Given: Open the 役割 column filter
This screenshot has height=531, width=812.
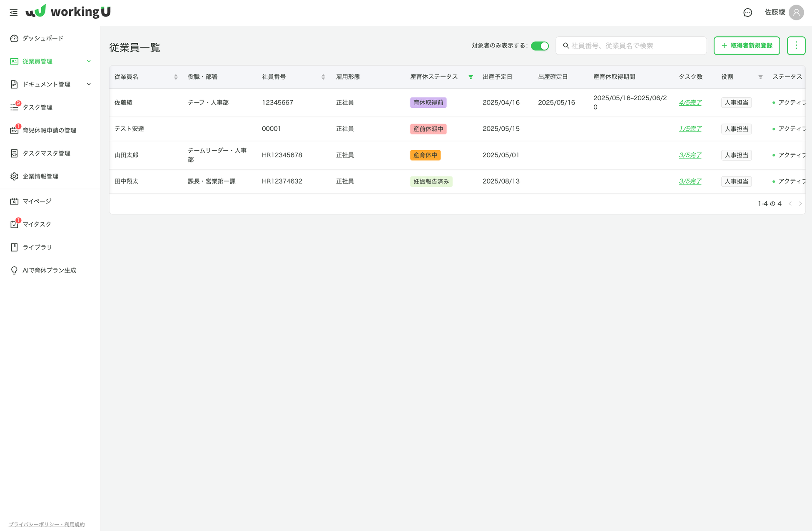Looking at the screenshot, I should coord(760,77).
